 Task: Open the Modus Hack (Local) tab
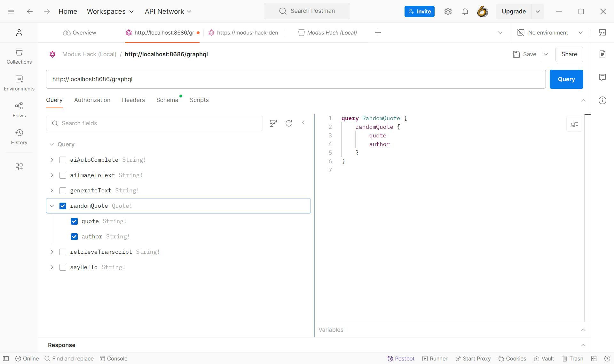[328, 33]
